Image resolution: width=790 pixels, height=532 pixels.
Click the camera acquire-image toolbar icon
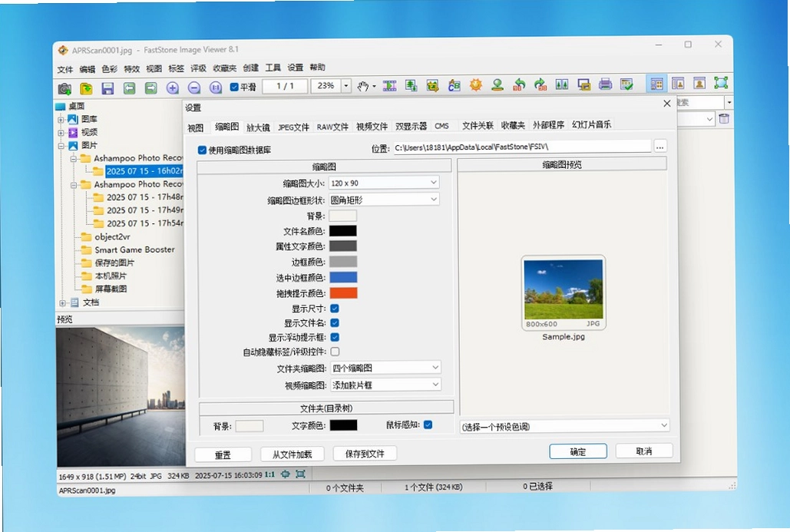click(x=64, y=89)
